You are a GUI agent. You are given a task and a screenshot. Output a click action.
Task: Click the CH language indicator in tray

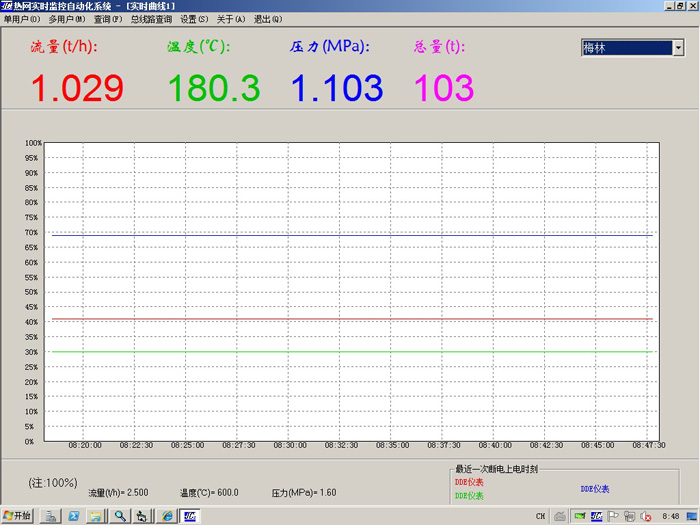pyautogui.click(x=540, y=516)
